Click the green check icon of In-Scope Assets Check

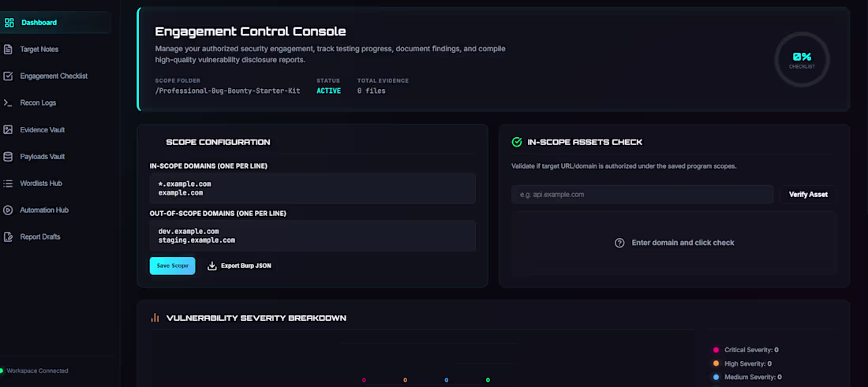(x=517, y=142)
